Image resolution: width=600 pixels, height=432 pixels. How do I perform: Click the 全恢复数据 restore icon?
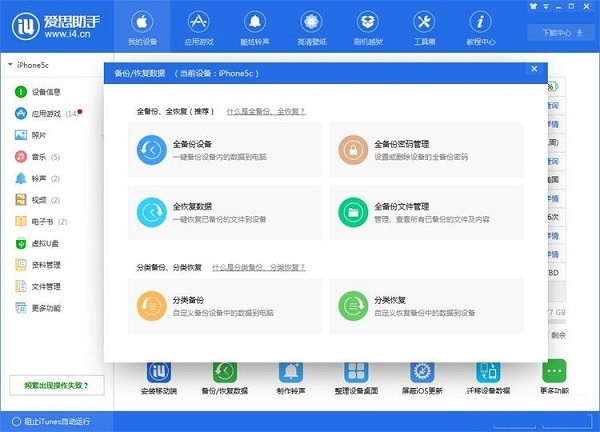coord(153,210)
